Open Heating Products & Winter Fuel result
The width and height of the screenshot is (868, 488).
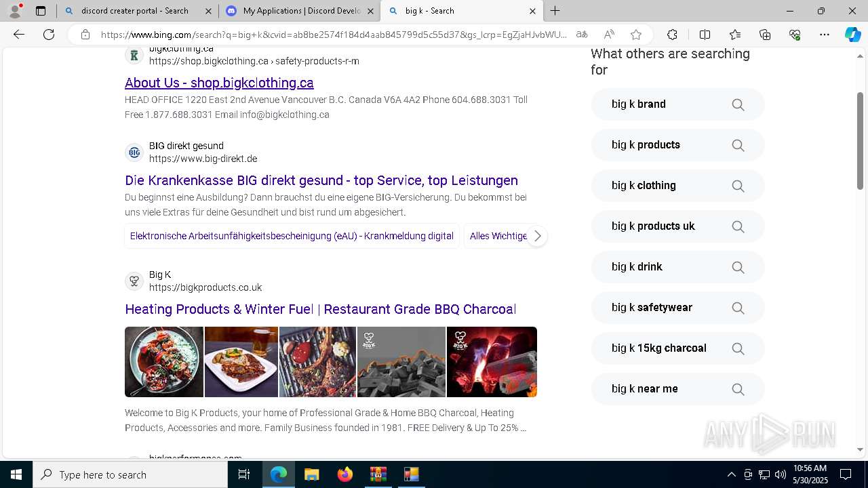[x=321, y=309]
